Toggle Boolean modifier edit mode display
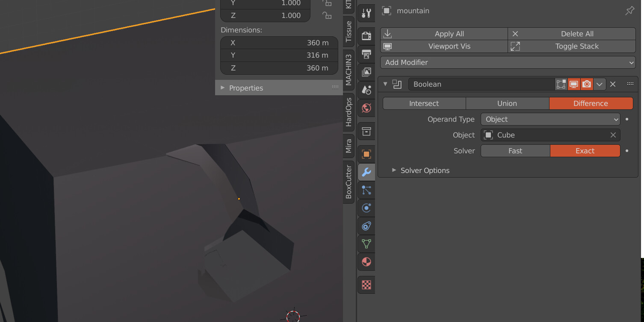 click(561, 84)
